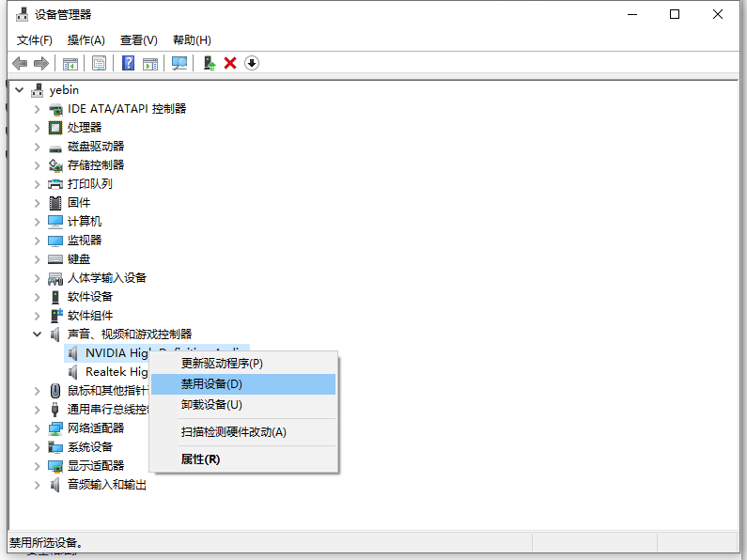Expand the 显示适配器 category
Screen dimensions: 747x560
(38, 466)
